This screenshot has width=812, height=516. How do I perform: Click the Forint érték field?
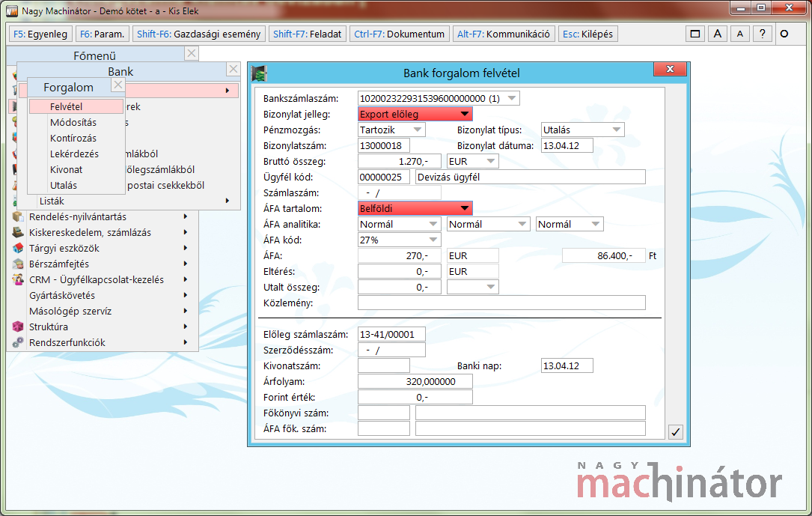(x=415, y=398)
